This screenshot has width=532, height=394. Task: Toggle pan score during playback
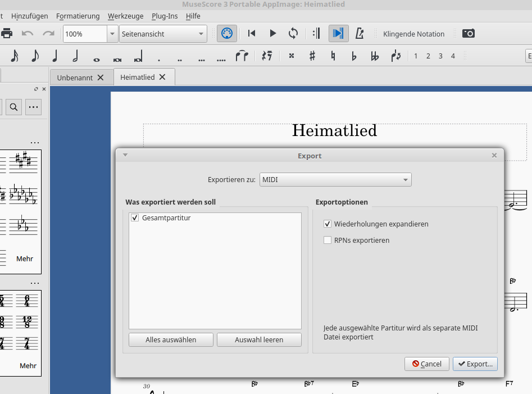[338, 33]
